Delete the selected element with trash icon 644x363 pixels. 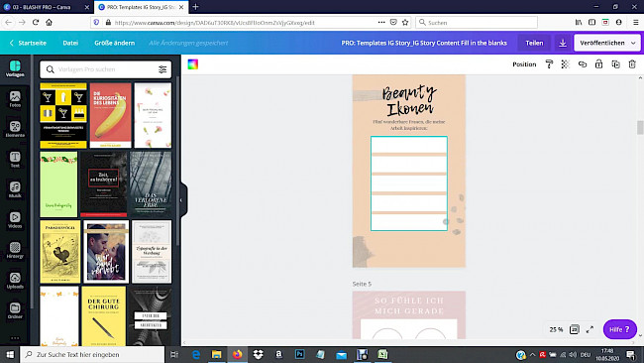coord(632,64)
